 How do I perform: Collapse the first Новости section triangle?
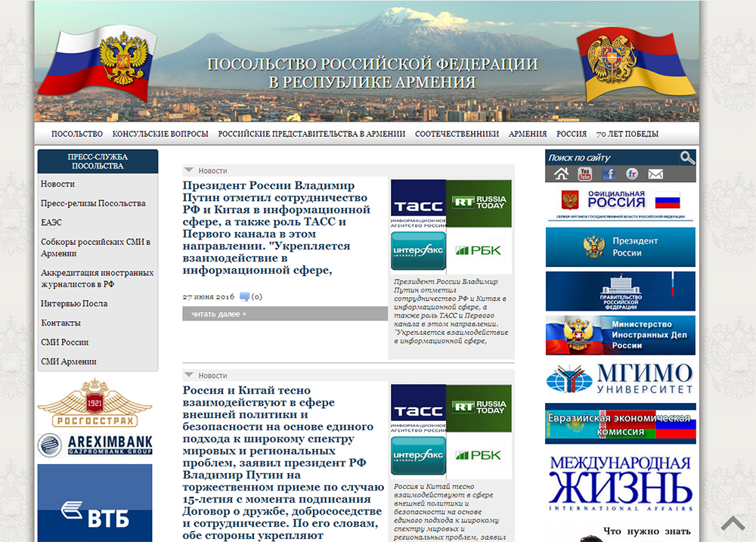click(x=189, y=171)
